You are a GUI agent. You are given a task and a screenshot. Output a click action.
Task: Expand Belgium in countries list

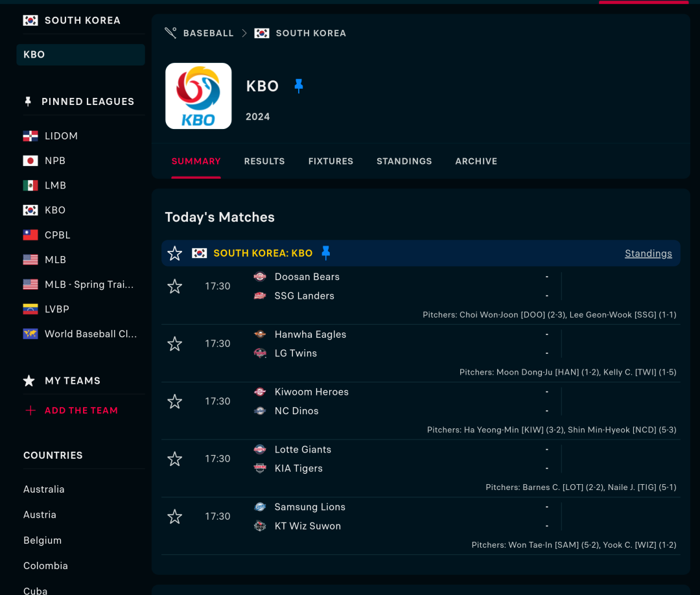(42, 540)
